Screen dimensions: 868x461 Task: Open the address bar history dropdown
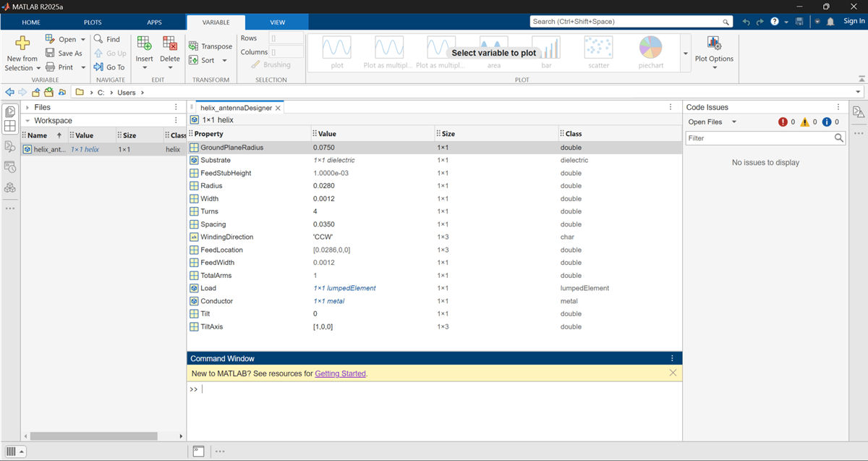tap(859, 92)
